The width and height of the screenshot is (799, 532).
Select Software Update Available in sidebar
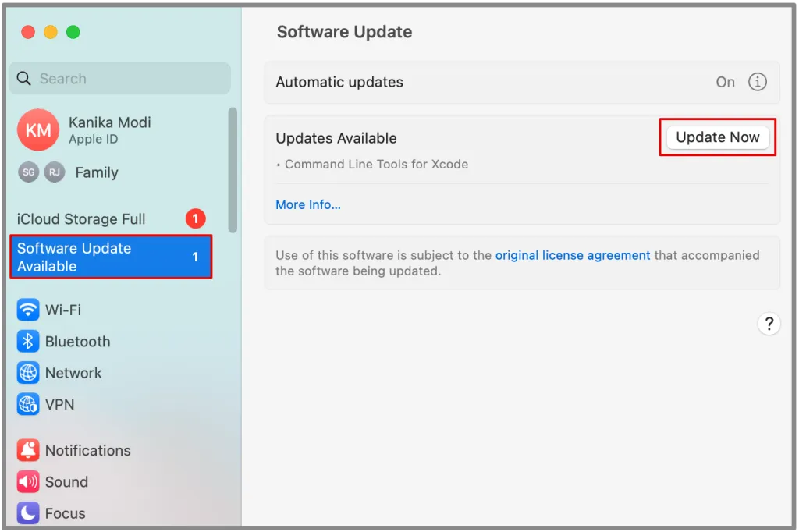point(111,257)
